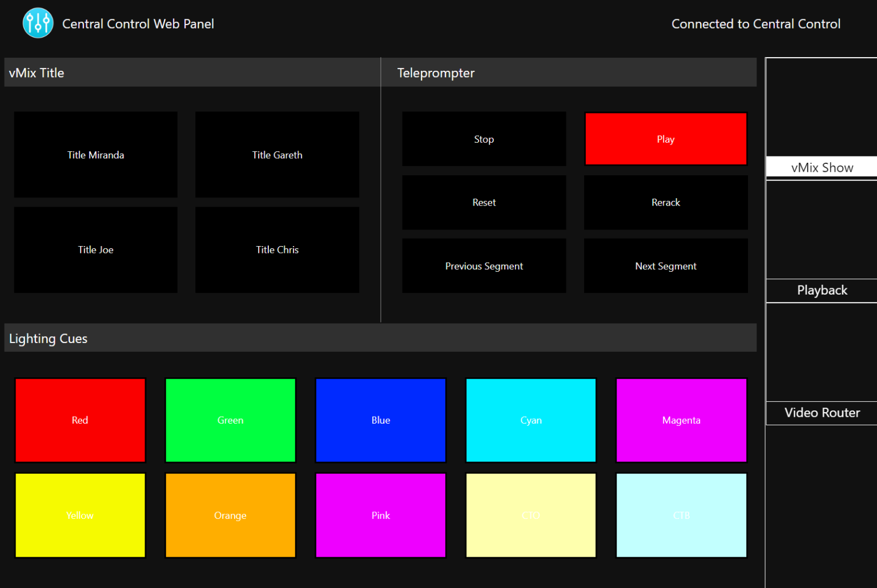Show the Title Joe overlay
Screen dimensions: 877x588
coord(95,249)
